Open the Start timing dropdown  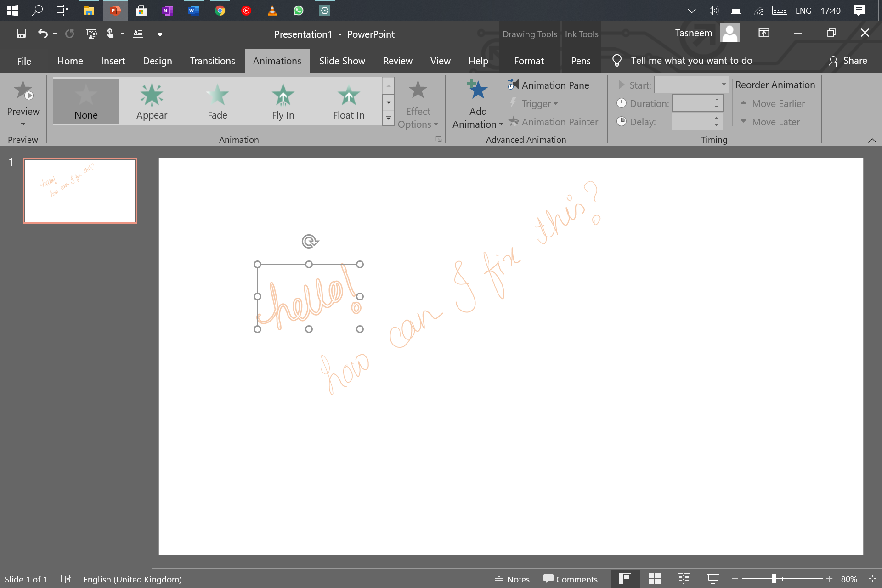pyautogui.click(x=724, y=85)
